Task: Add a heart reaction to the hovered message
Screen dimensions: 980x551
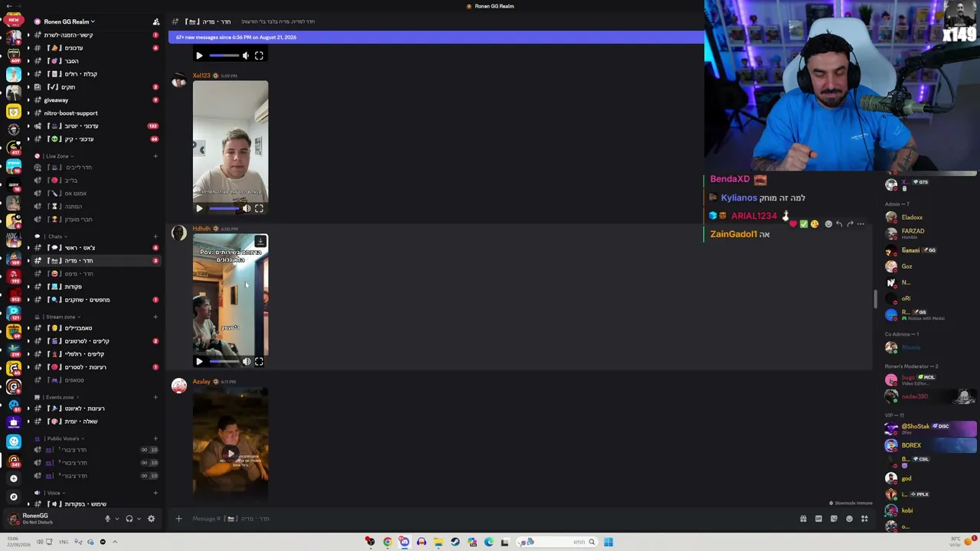Action: pyautogui.click(x=792, y=224)
